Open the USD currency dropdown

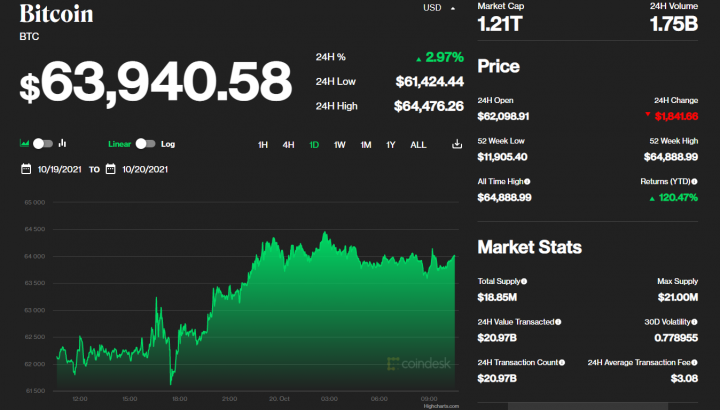point(438,8)
